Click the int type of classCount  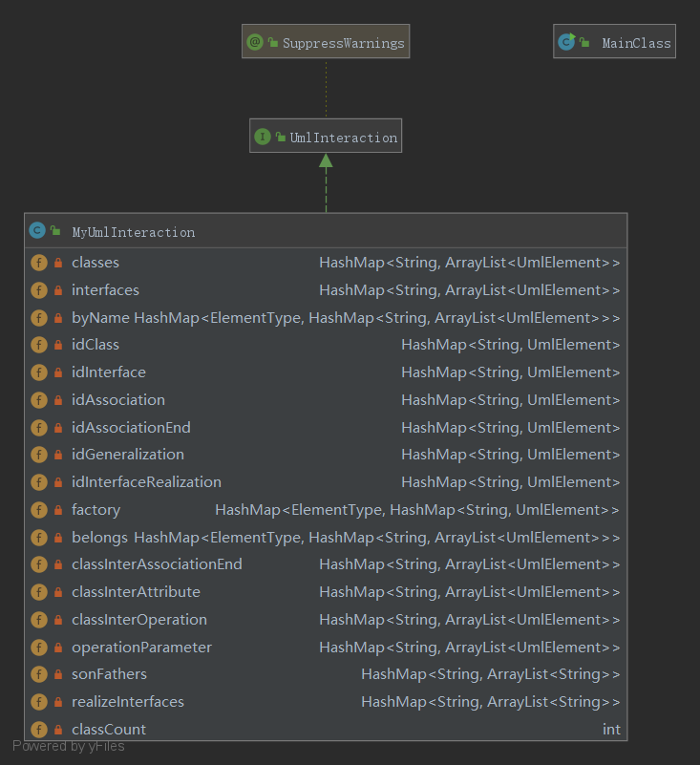tap(612, 730)
